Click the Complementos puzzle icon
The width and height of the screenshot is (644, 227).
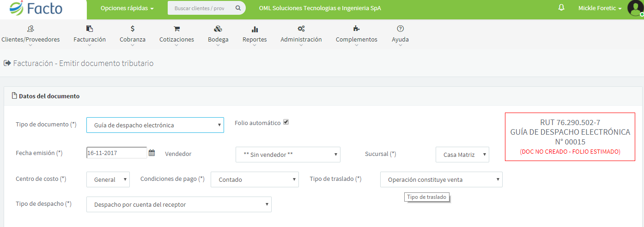click(356, 29)
